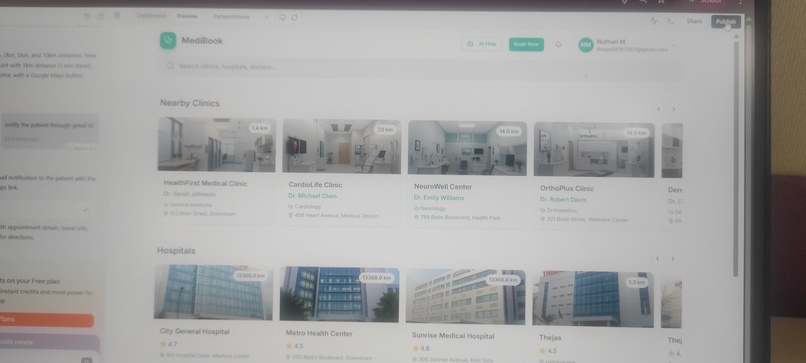Open Dr. Sarah Johnson profile link
Image resolution: width=806 pixels, height=363 pixels.
189,194
